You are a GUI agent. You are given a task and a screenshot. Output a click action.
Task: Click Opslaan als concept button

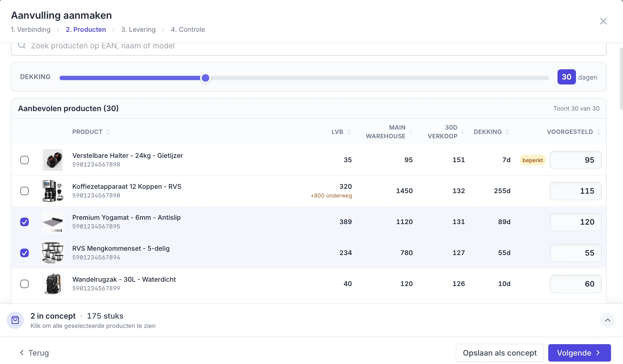500,353
